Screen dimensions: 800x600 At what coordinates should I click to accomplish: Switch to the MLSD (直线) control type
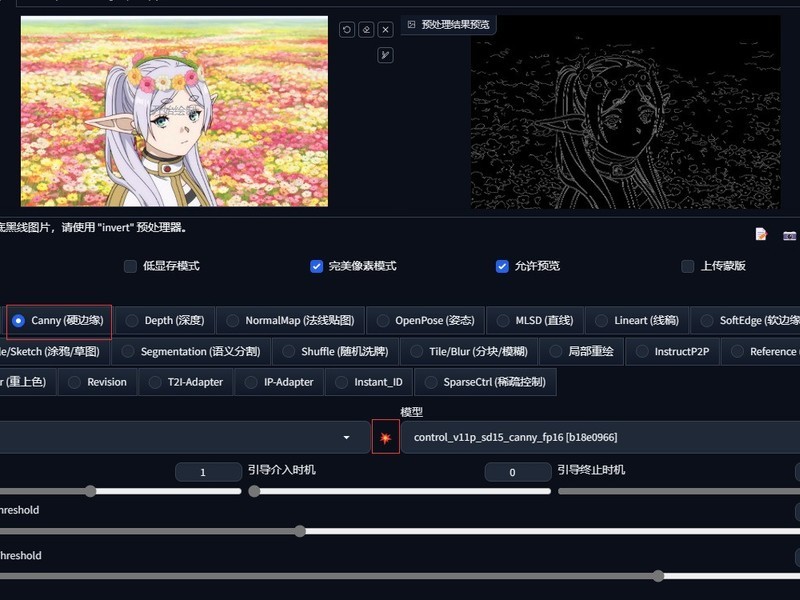(535, 321)
